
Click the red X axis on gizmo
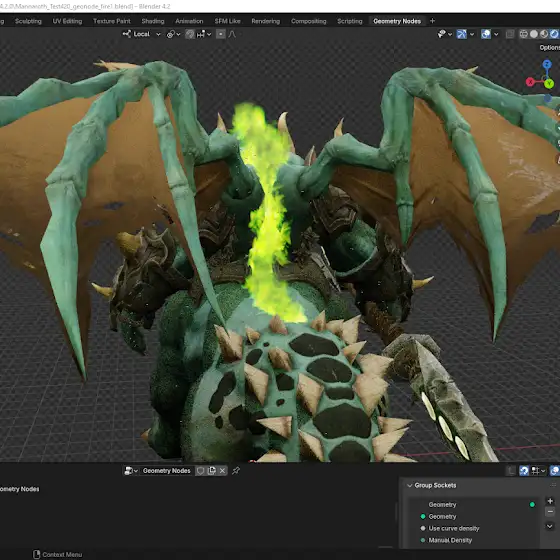click(530, 82)
